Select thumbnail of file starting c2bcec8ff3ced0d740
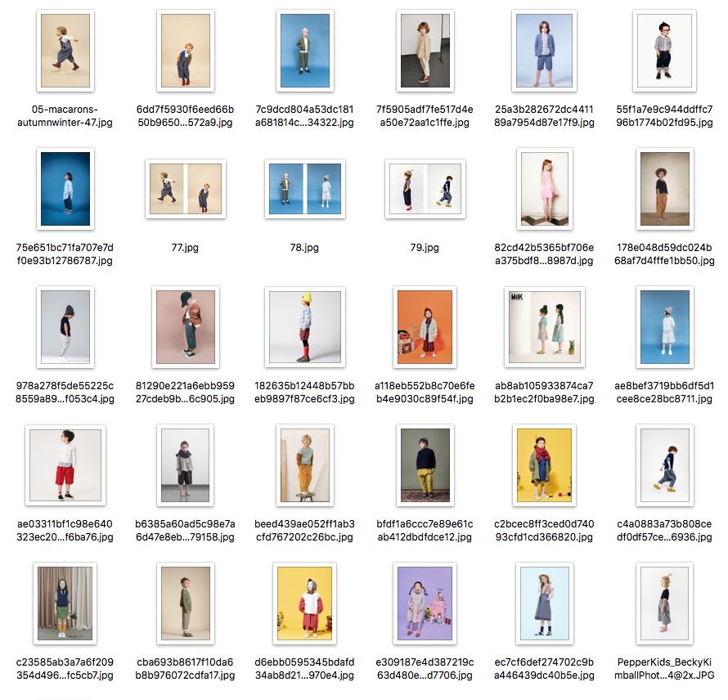728x700 pixels. (544, 465)
